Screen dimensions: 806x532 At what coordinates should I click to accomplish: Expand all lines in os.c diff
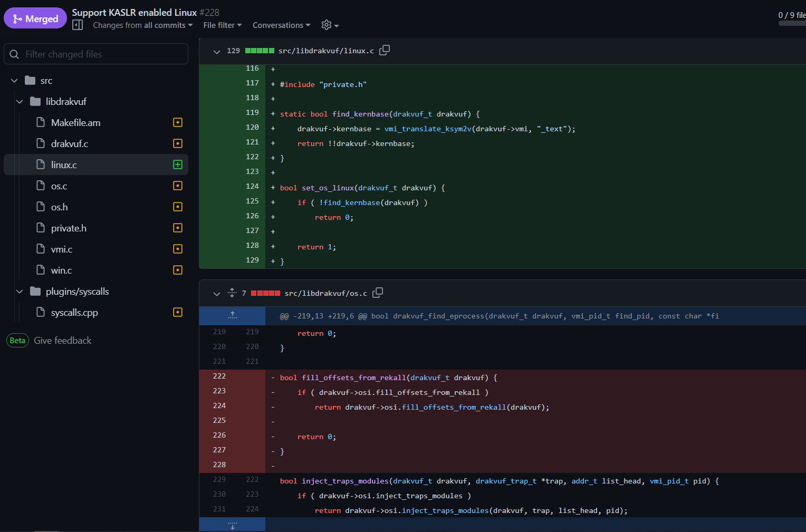point(232,293)
